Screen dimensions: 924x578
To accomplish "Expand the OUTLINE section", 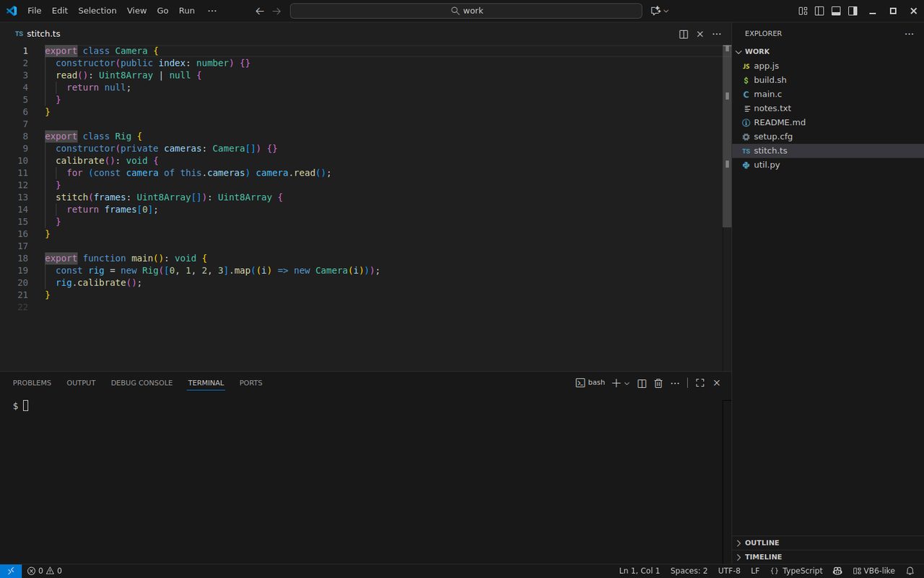I will [828, 543].
